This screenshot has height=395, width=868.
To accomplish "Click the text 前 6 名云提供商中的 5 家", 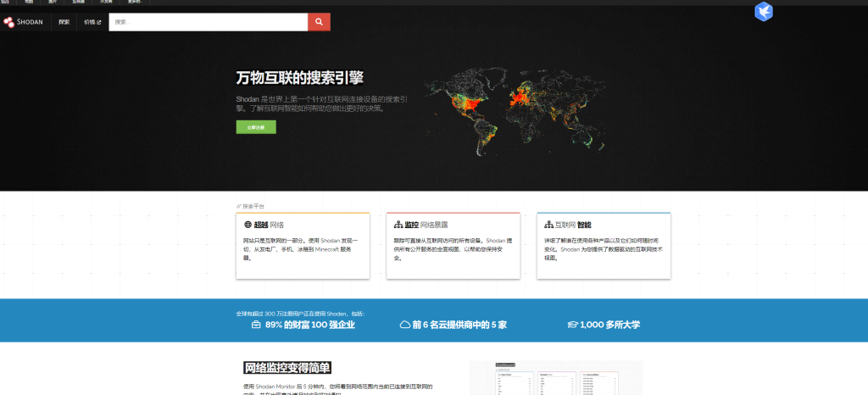I will point(459,325).
